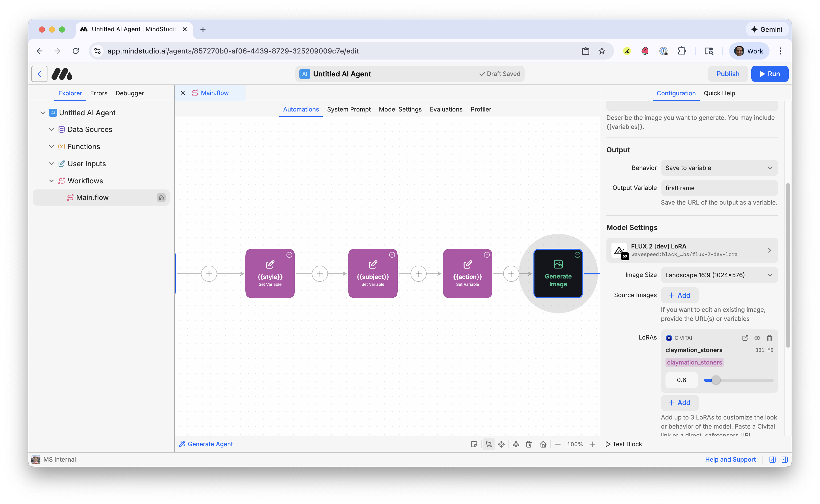Click the home icon to recenter the canvas

click(x=543, y=444)
